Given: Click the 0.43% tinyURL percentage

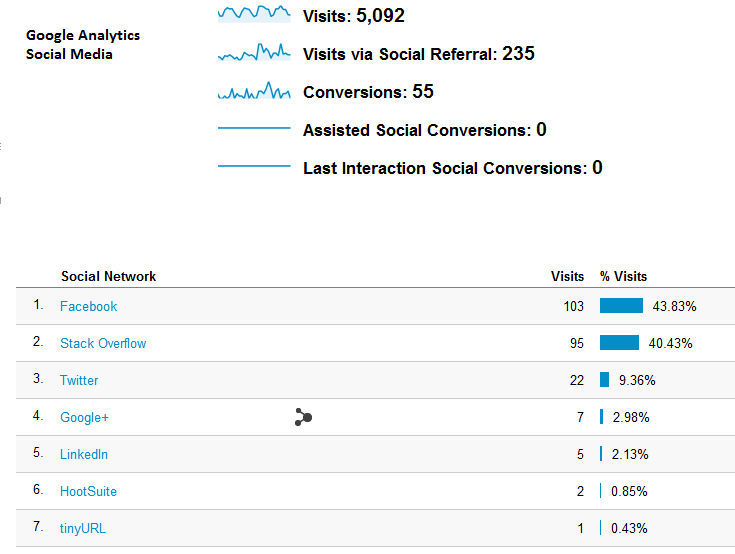Looking at the screenshot, I should [629, 528].
